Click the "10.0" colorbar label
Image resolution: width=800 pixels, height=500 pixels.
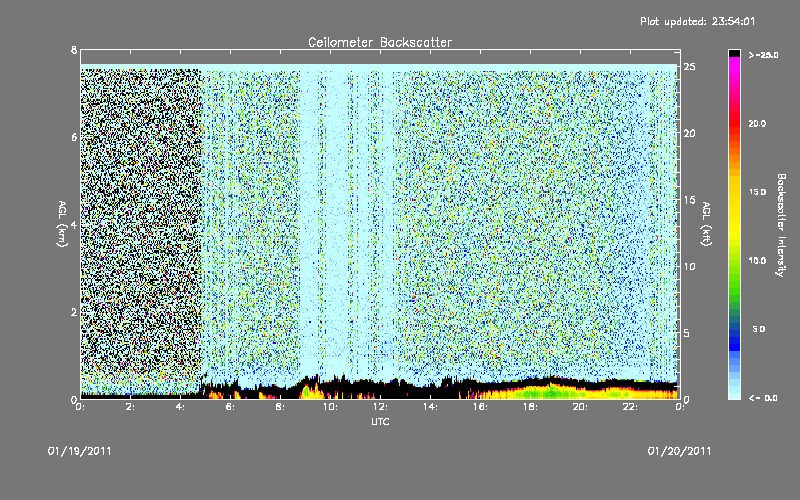click(x=758, y=260)
